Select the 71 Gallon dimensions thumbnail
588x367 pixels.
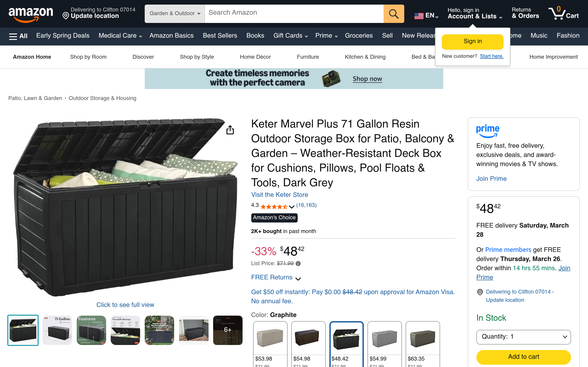coord(57,330)
